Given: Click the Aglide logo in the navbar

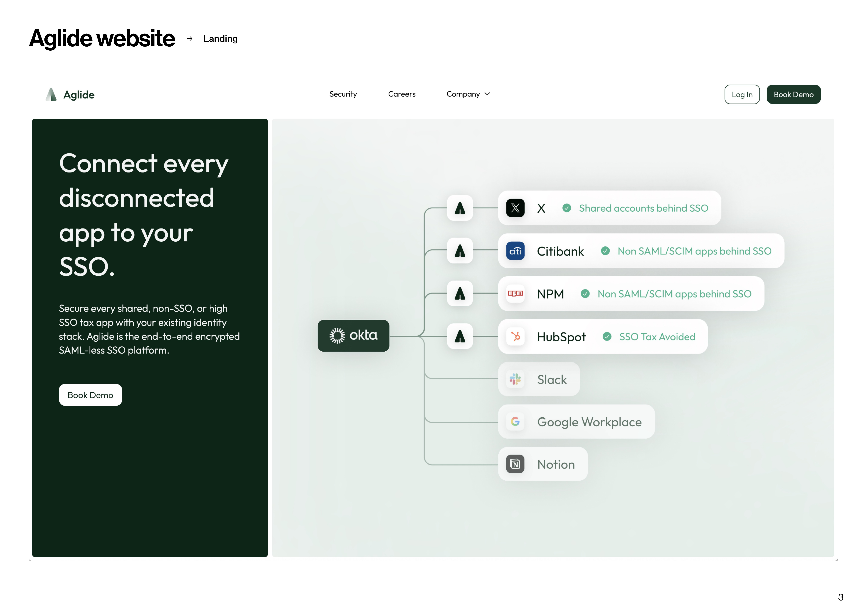Looking at the screenshot, I should point(70,94).
